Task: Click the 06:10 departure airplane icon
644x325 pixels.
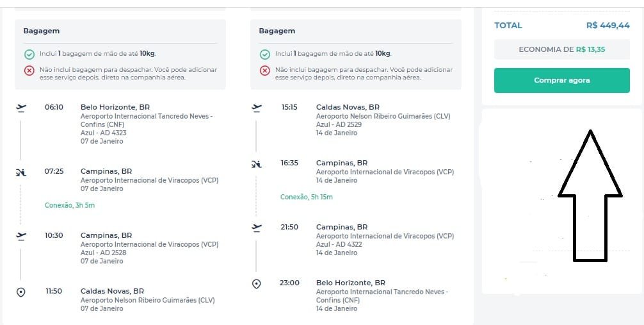Action: 21,108
